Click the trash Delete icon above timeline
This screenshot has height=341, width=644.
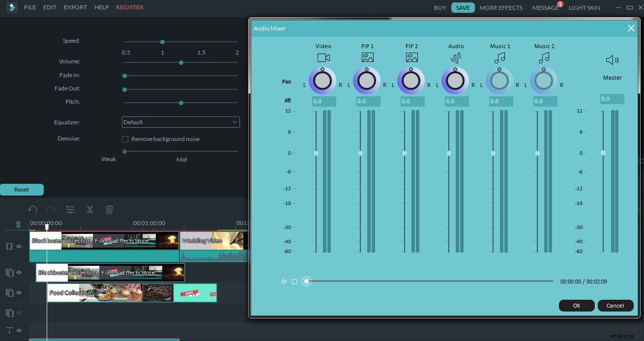109,209
